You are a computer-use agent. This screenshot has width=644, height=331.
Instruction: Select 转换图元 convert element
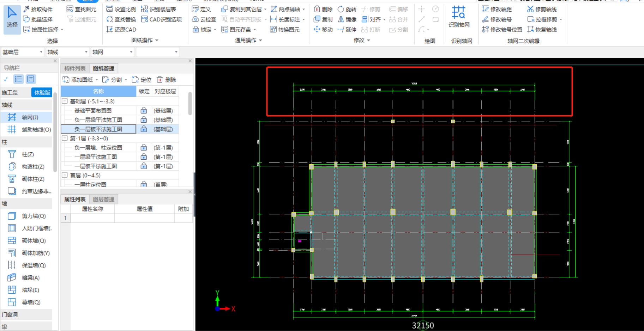coord(285,30)
